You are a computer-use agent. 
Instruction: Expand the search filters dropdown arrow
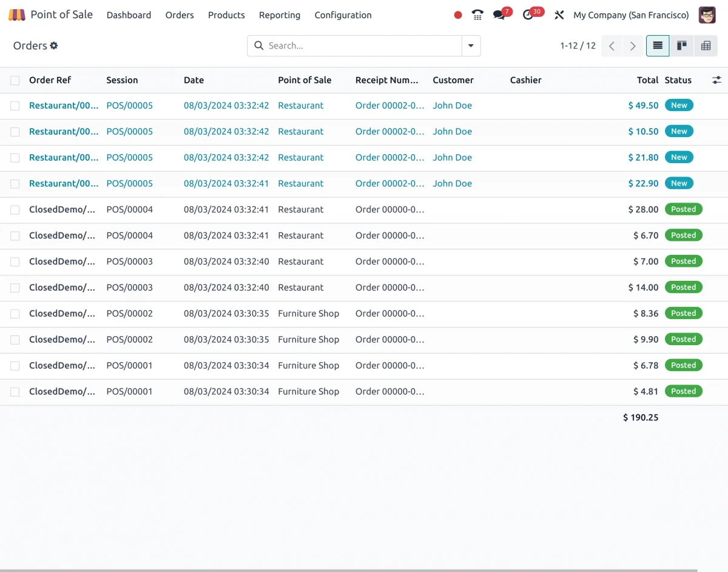[471, 45]
